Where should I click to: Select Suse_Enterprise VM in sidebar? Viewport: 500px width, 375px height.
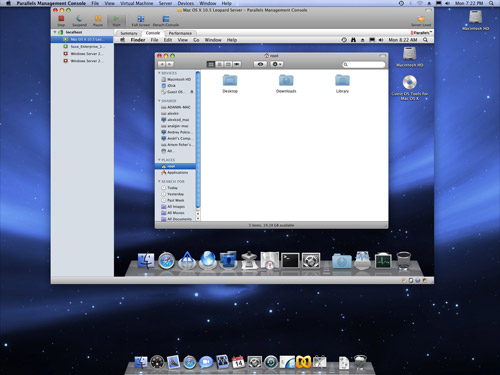tap(82, 46)
